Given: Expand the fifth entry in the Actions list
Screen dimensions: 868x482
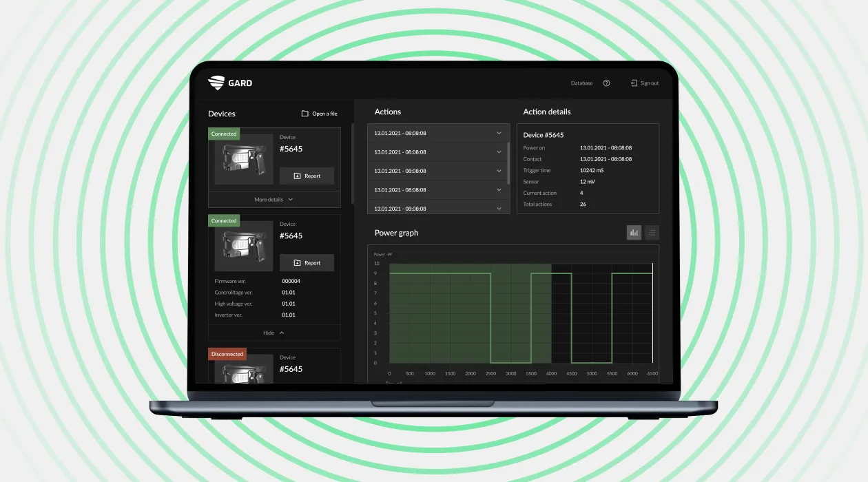Looking at the screenshot, I should pos(438,207).
